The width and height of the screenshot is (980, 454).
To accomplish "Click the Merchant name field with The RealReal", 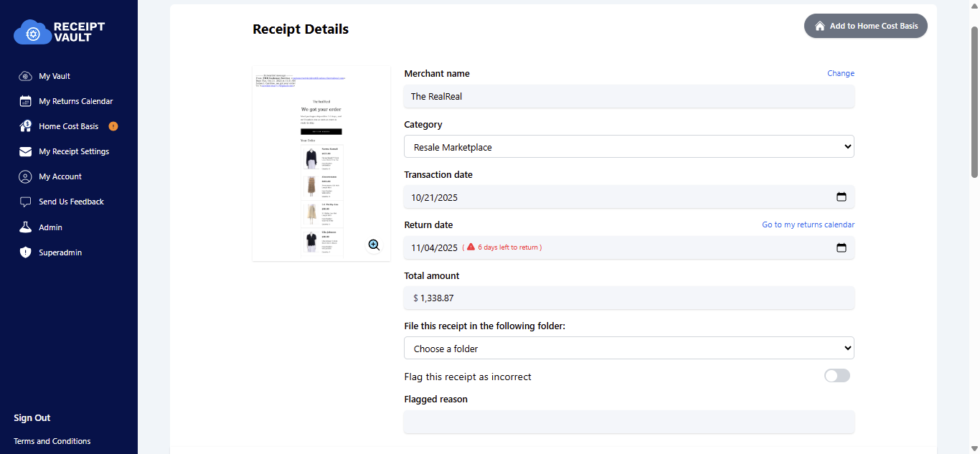I will tap(629, 96).
